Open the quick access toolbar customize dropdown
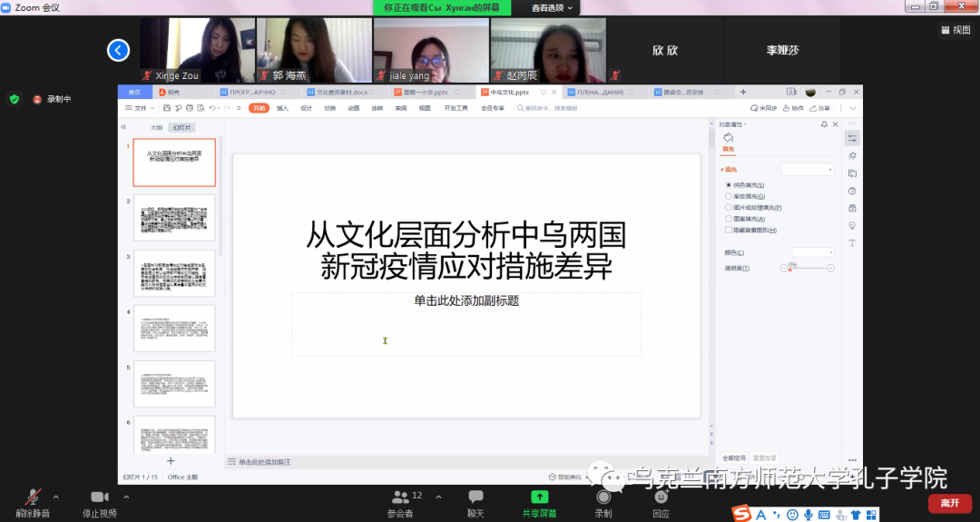 click(239, 108)
